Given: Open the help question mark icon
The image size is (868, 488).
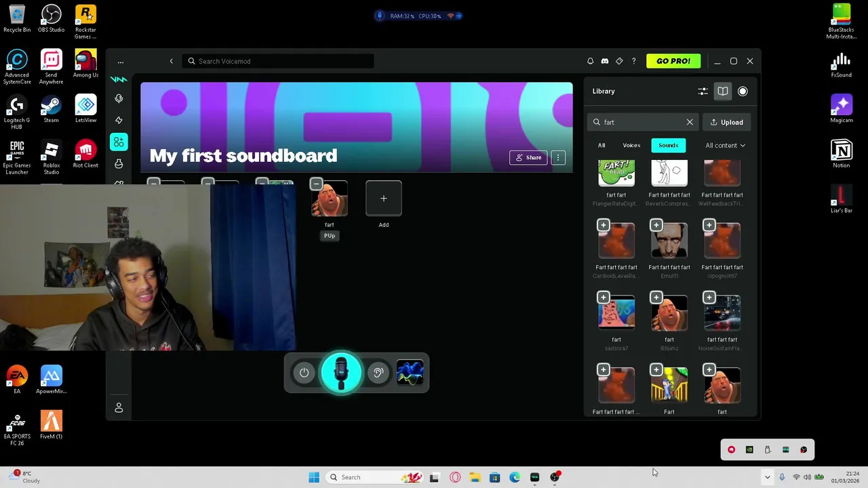Looking at the screenshot, I should click(634, 61).
